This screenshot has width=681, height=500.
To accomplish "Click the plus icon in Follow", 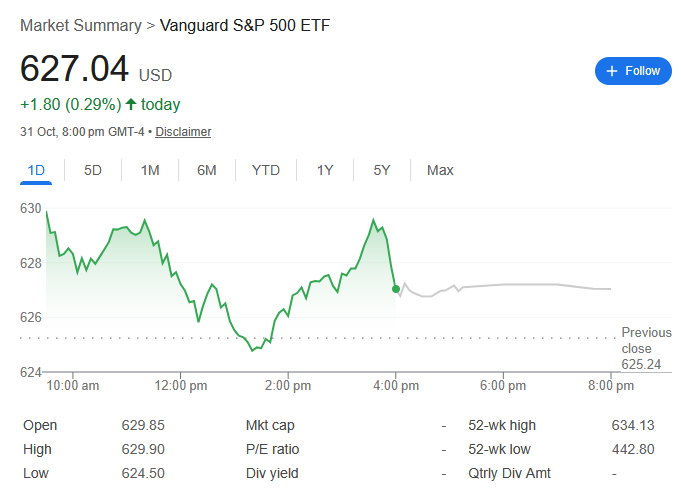I will [x=611, y=71].
